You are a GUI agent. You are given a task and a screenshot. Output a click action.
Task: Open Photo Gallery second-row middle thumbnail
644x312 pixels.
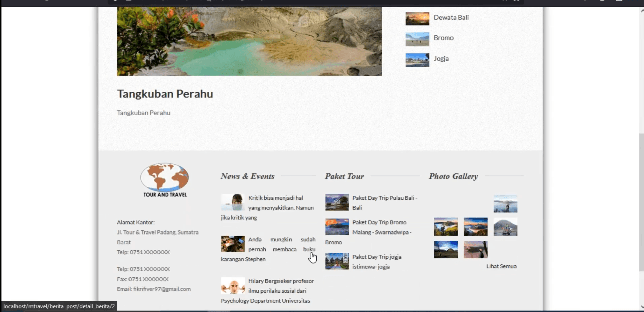click(x=475, y=227)
